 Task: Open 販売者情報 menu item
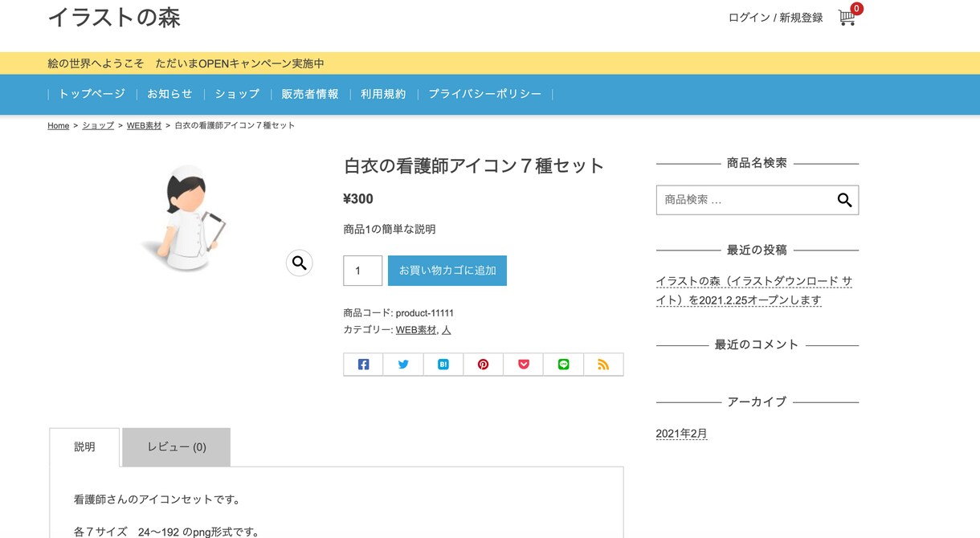click(310, 94)
